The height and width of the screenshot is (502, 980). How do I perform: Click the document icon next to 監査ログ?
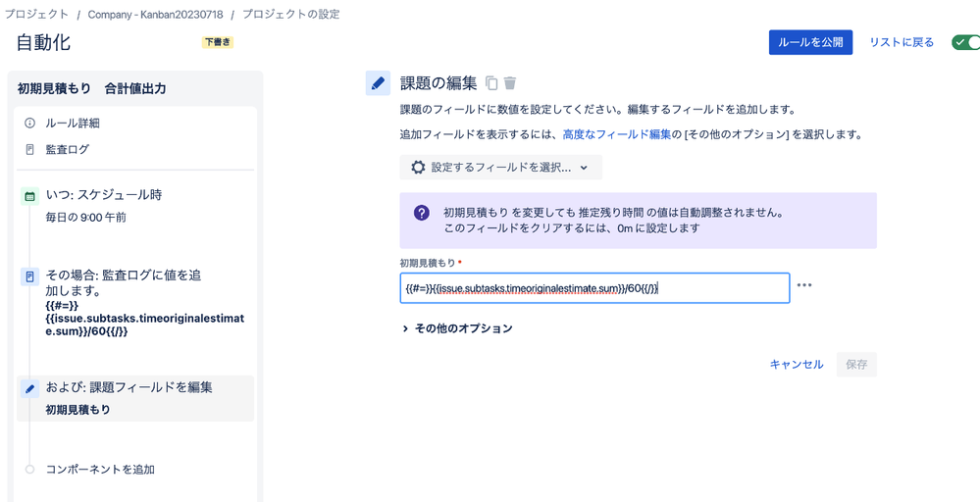coord(29,149)
